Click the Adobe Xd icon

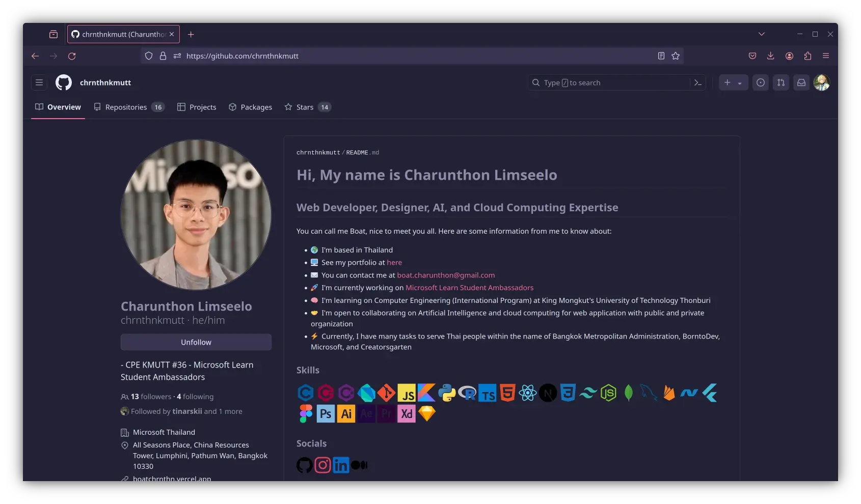pos(407,414)
